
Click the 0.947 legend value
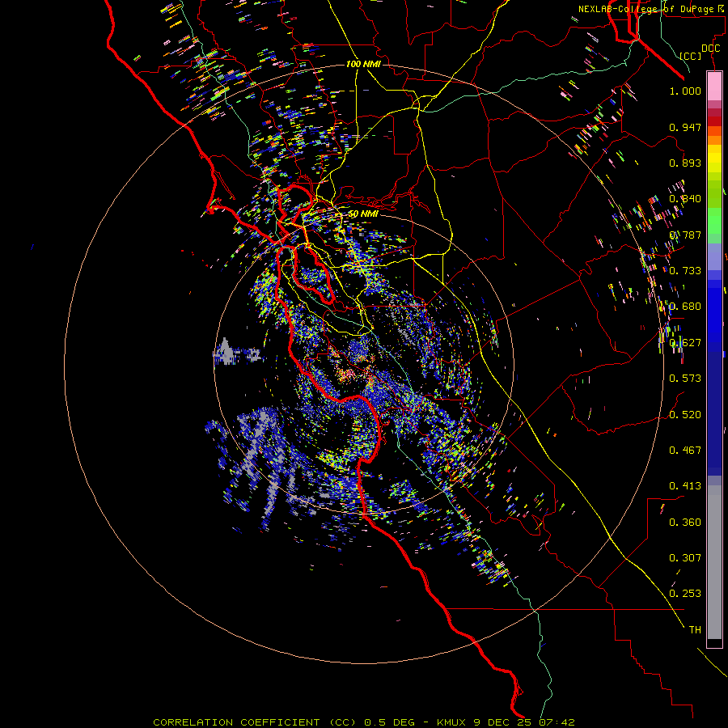point(685,127)
